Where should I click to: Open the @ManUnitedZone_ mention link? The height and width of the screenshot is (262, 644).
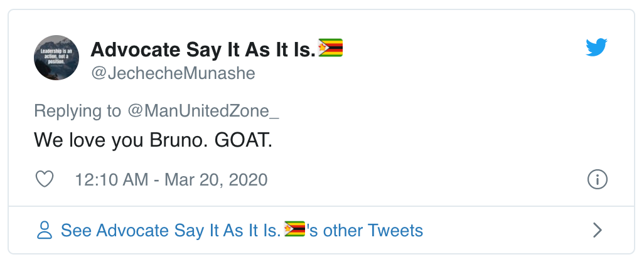pyautogui.click(x=203, y=111)
